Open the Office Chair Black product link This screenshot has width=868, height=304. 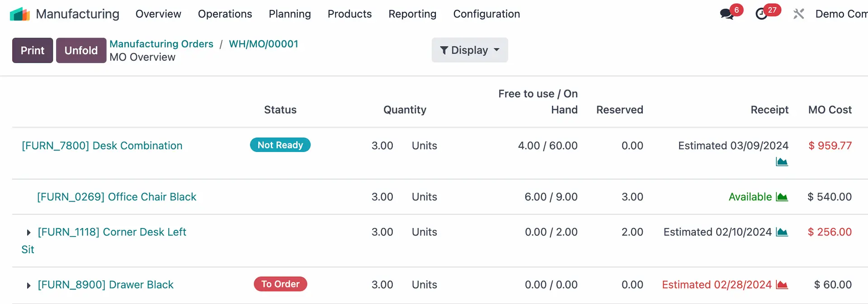coord(117,197)
